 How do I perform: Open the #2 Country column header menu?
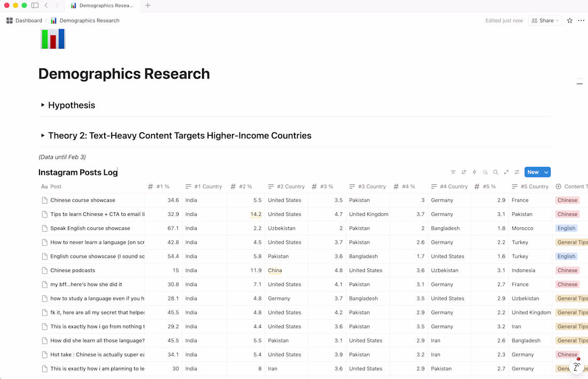[287, 187]
